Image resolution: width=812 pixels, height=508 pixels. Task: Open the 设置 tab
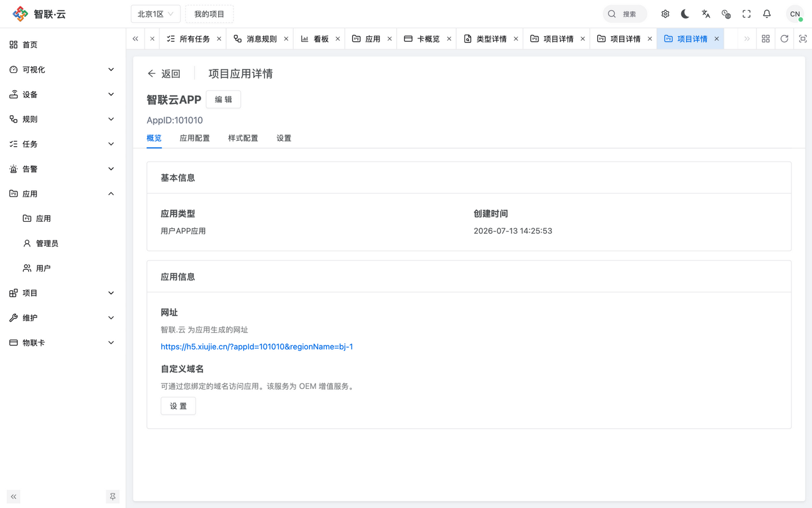pyautogui.click(x=284, y=138)
